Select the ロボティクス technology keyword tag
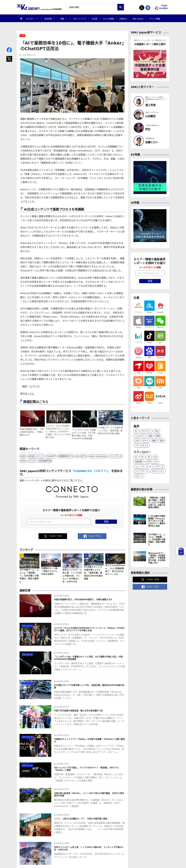The height and width of the screenshot is (868, 186). click(x=152, y=462)
